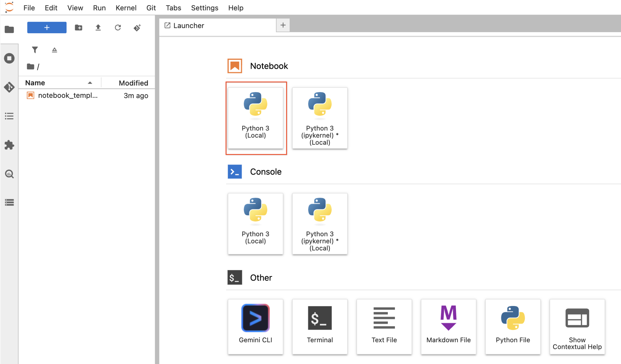
Task: Create a new folder
Action: point(78,27)
